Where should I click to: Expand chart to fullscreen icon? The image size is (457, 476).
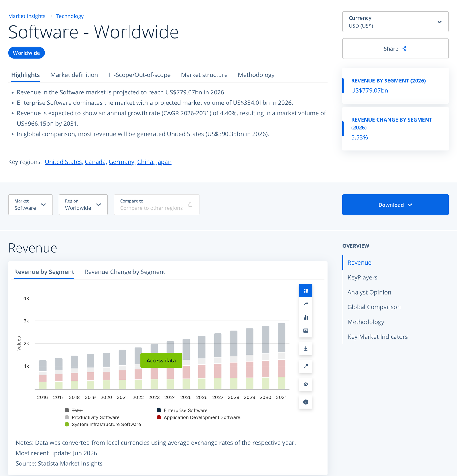(306, 366)
